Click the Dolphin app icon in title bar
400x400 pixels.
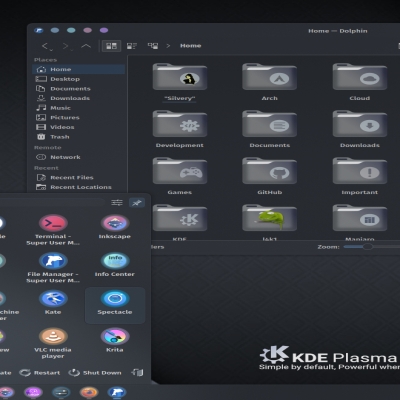pyautogui.click(x=39, y=31)
